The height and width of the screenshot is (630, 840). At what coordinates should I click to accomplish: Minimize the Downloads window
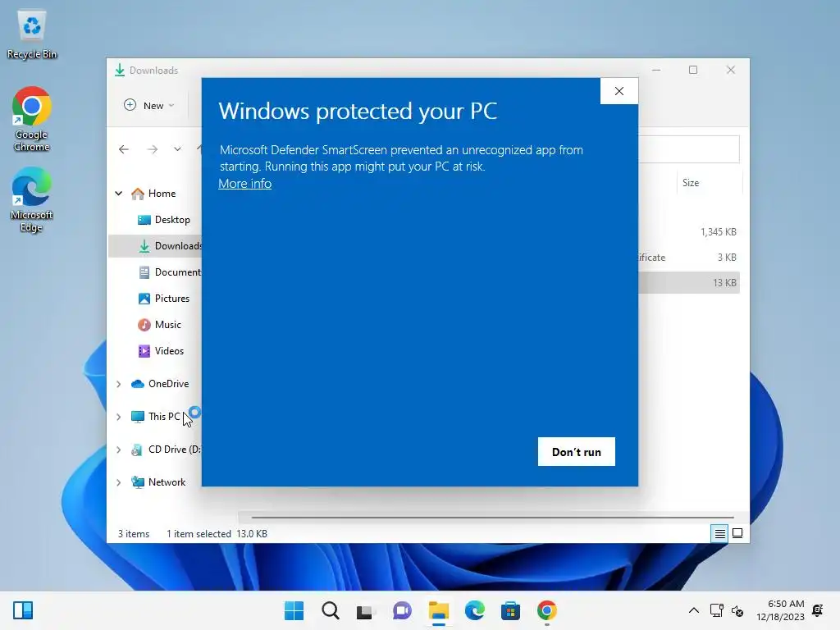tap(656, 71)
